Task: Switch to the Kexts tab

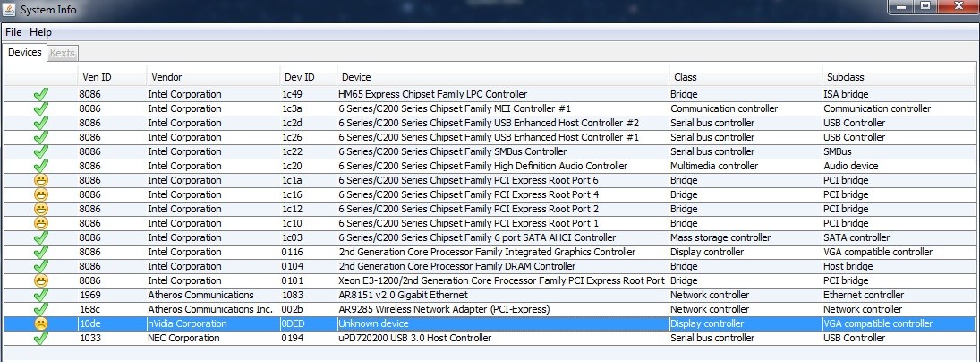Action: tap(63, 53)
